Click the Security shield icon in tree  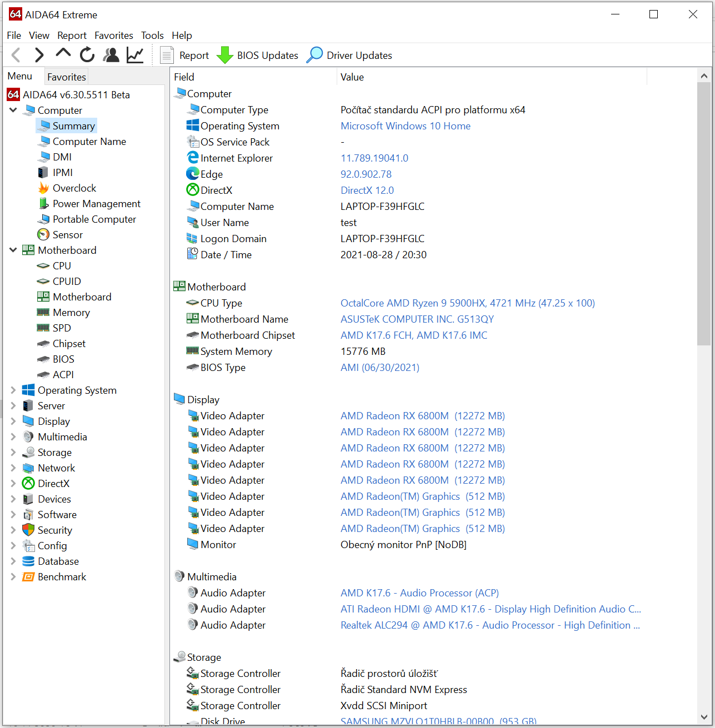28,530
